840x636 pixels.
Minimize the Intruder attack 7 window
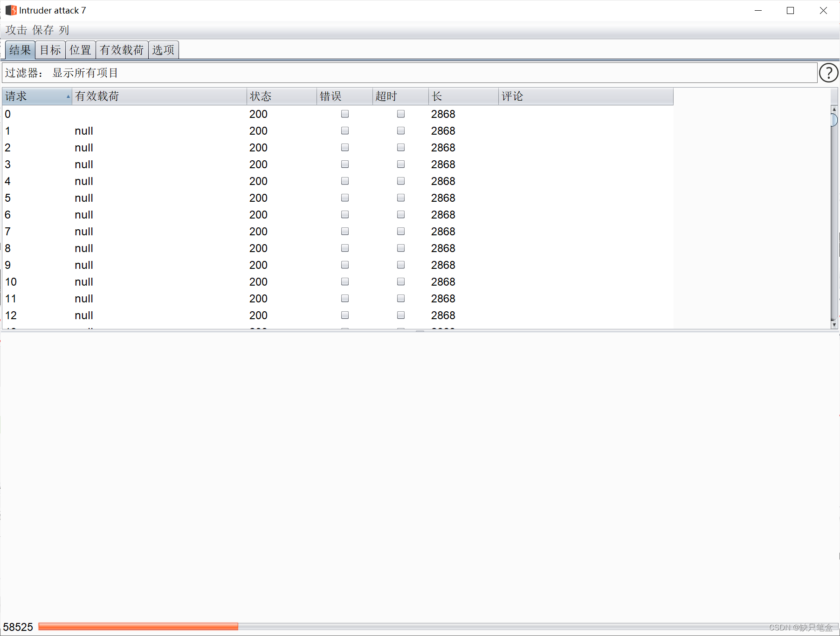[x=758, y=10]
